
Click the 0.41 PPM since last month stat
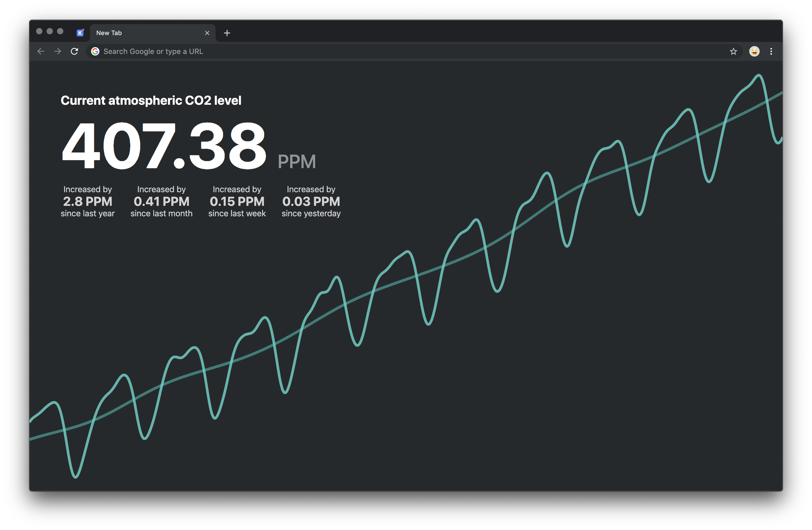tap(161, 201)
